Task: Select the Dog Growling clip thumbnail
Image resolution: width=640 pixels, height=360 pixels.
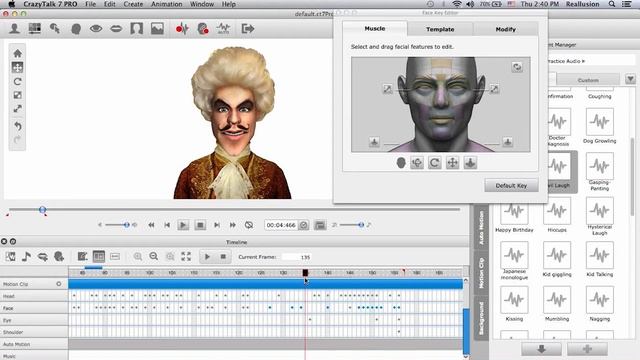Action: (599, 122)
